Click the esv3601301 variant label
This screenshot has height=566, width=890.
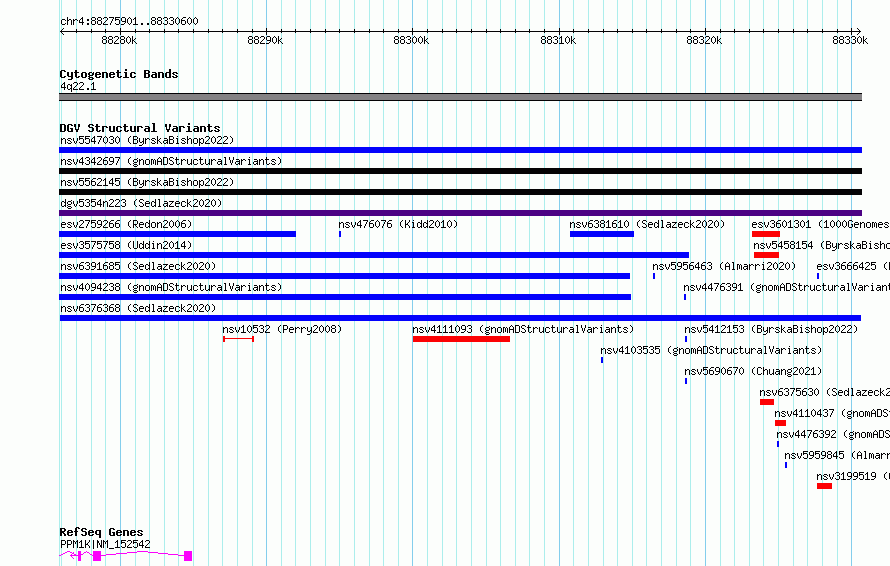820,224
